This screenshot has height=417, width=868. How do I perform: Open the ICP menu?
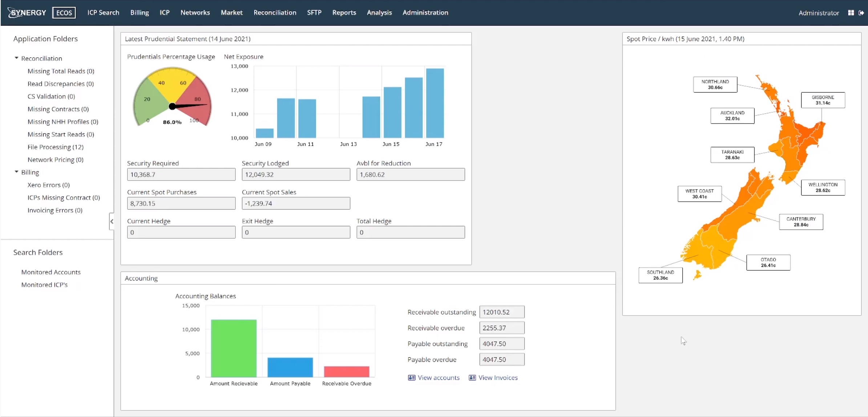coord(165,13)
